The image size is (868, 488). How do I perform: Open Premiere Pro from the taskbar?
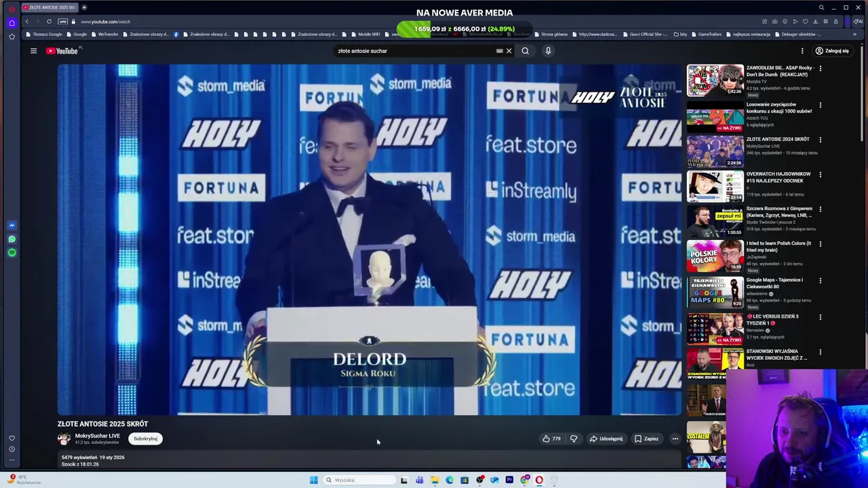(x=509, y=480)
